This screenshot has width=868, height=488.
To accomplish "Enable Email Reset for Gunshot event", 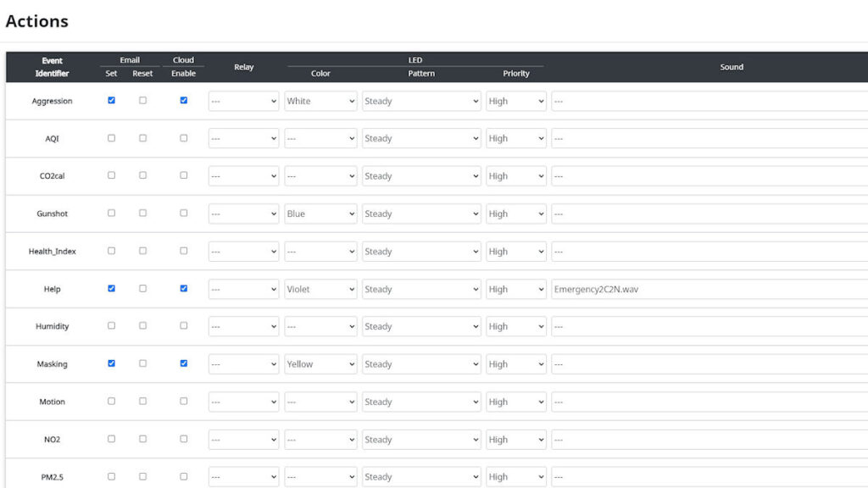I will click(142, 213).
